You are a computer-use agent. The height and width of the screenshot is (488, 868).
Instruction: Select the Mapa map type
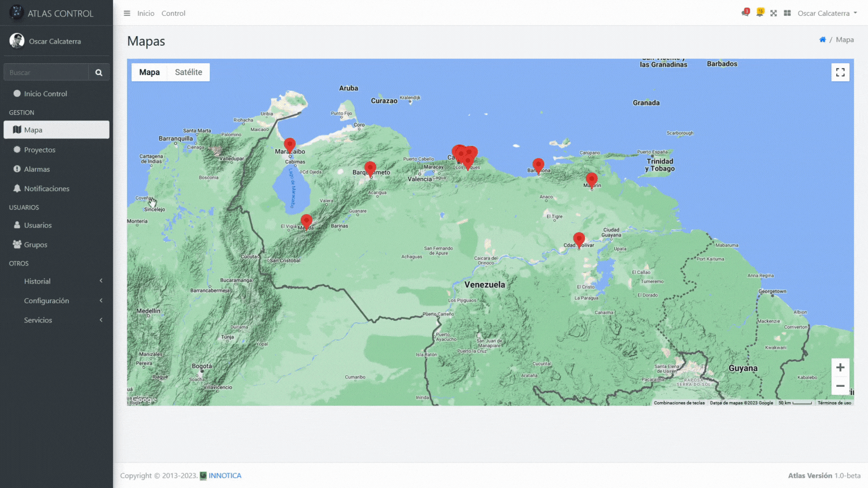(149, 72)
